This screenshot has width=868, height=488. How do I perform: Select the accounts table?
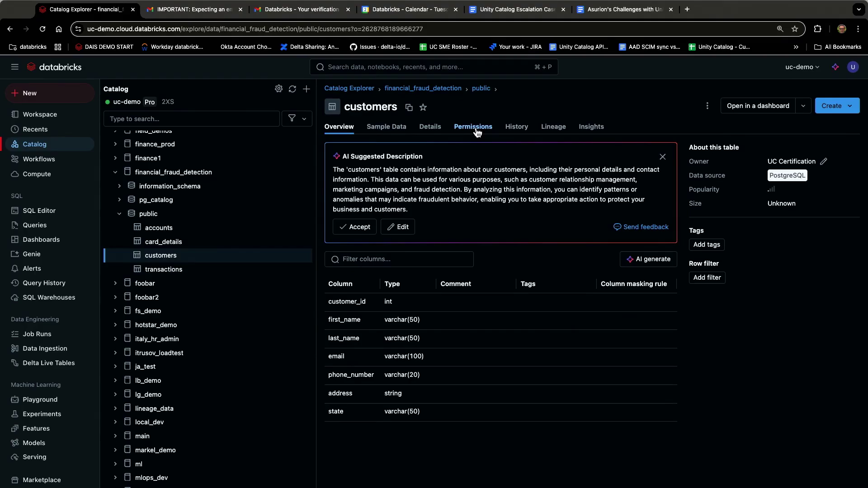pos(159,228)
